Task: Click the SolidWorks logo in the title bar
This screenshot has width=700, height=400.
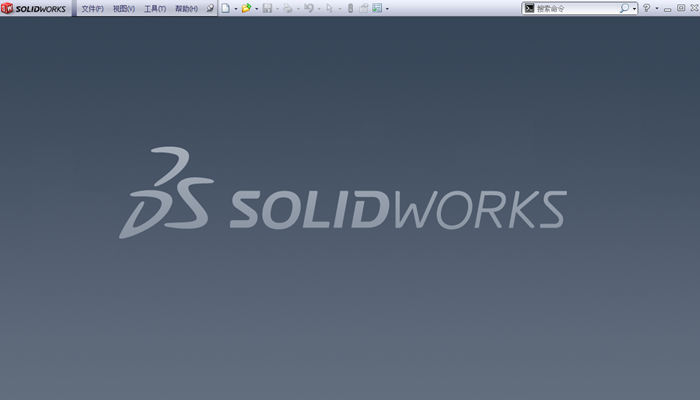Action: click(34, 8)
